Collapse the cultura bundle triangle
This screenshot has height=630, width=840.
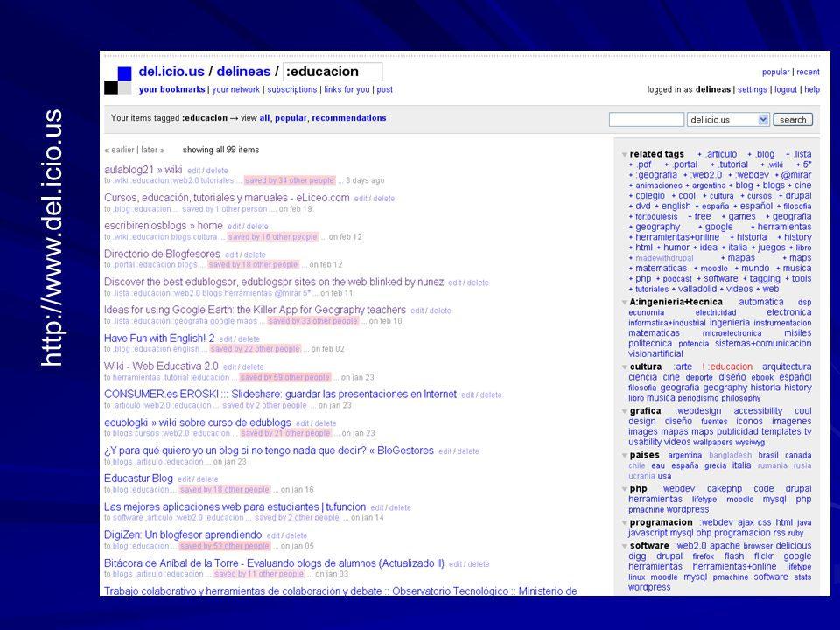click(625, 367)
